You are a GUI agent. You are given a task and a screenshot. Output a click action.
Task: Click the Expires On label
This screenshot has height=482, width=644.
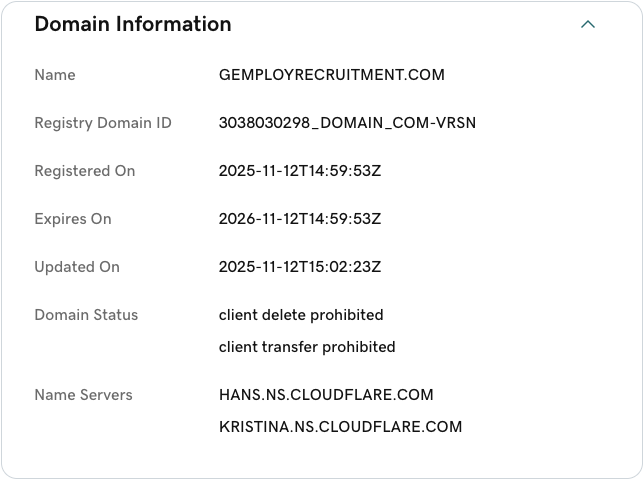[73, 219]
